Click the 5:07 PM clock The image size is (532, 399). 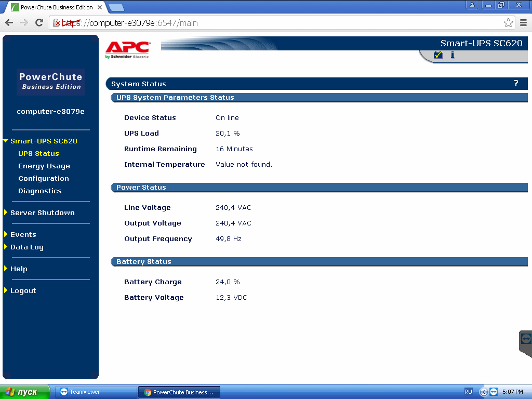pyautogui.click(x=512, y=392)
